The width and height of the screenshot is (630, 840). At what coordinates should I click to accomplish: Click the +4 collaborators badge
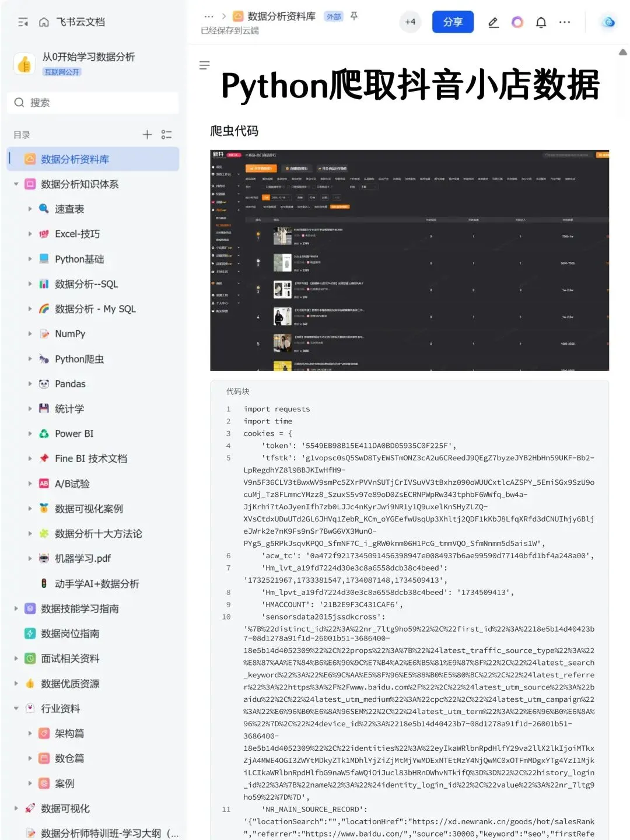click(x=411, y=22)
